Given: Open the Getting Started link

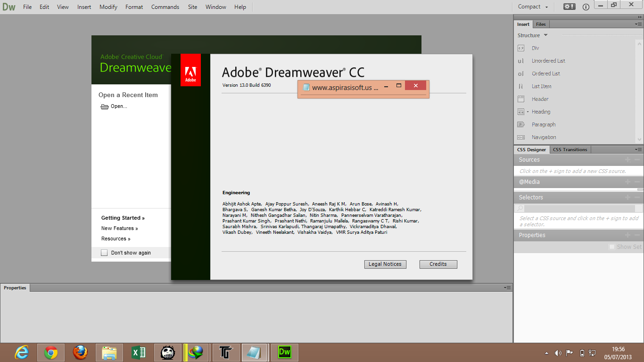Looking at the screenshot, I should (123, 218).
